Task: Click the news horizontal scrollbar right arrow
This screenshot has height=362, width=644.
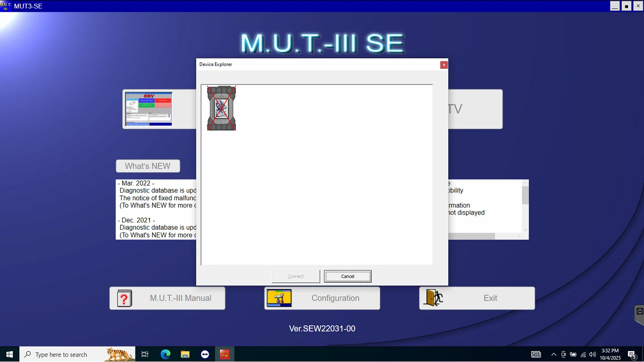Action: pyautogui.click(x=518, y=236)
